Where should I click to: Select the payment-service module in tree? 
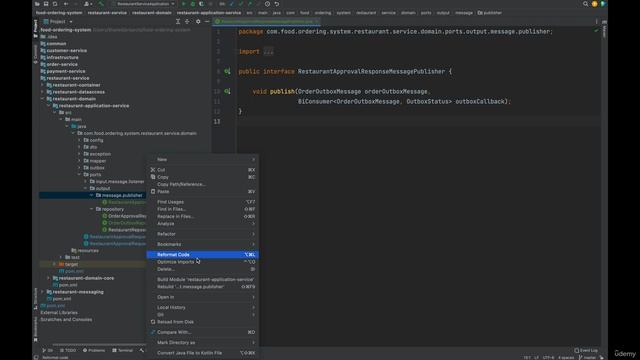[x=66, y=71]
